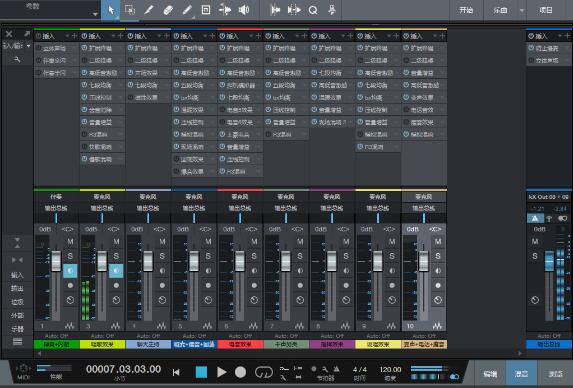Solo the main output channel
The width and height of the screenshot is (573, 388).
click(x=535, y=256)
